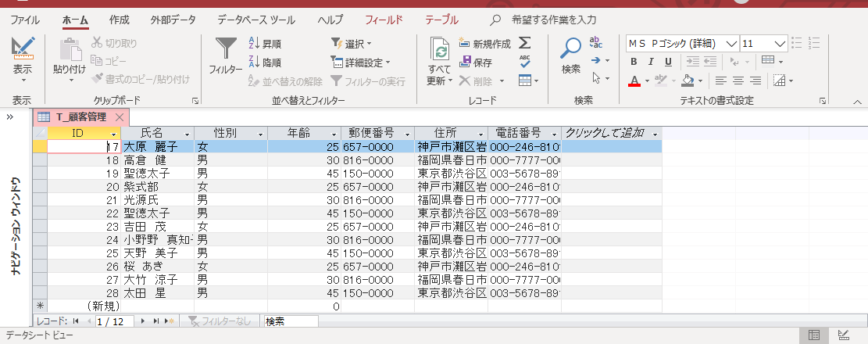868x344 pixels.
Task: Align text right
Action: coord(755,81)
